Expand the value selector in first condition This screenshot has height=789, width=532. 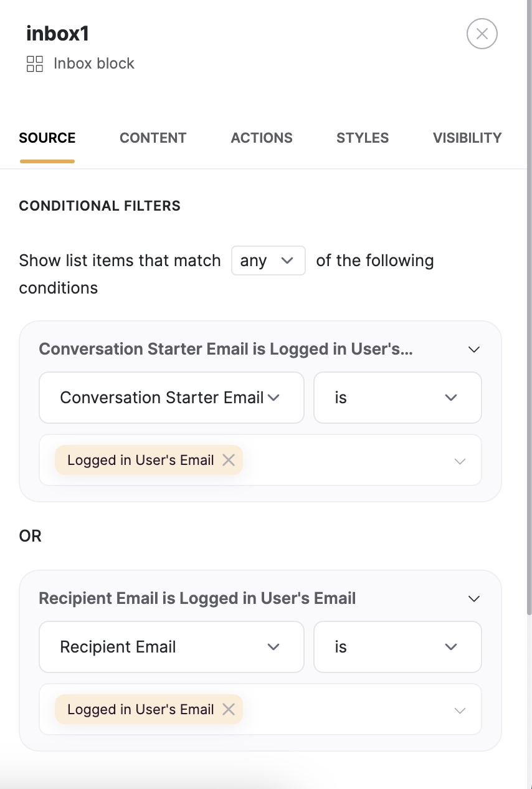[460, 461]
